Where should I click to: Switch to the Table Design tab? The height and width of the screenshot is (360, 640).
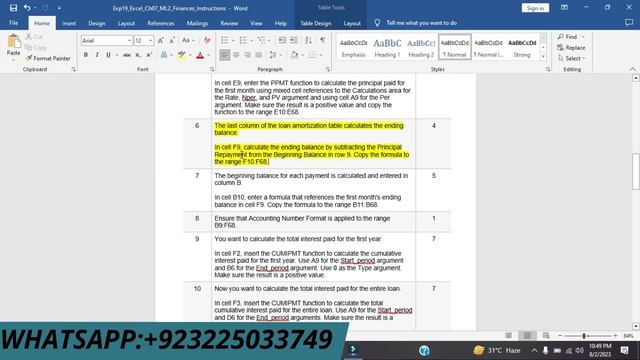[x=316, y=23]
